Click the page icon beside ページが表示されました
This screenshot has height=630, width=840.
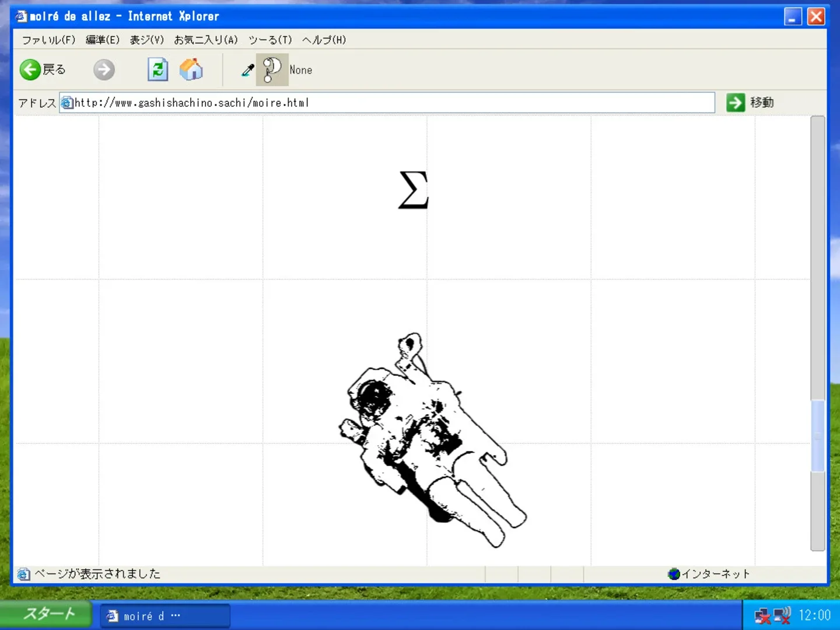pyautogui.click(x=23, y=574)
